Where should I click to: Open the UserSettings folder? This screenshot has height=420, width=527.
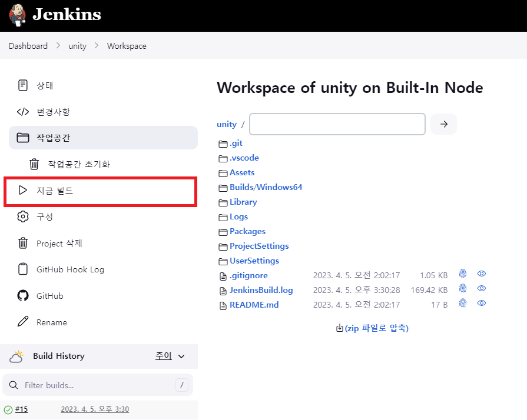[x=254, y=261]
